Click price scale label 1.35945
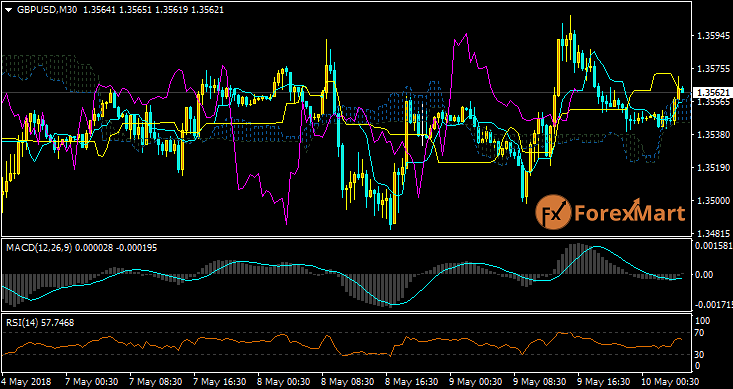 tap(713, 36)
